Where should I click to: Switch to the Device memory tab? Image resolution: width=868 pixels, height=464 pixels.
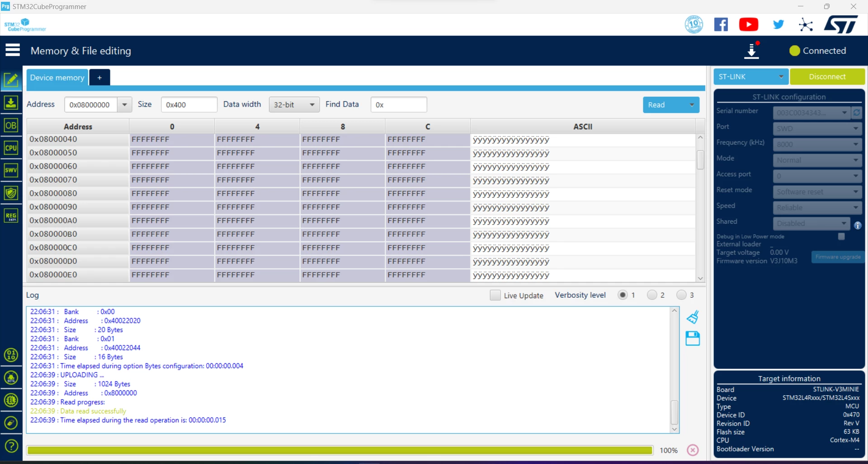[57, 77]
